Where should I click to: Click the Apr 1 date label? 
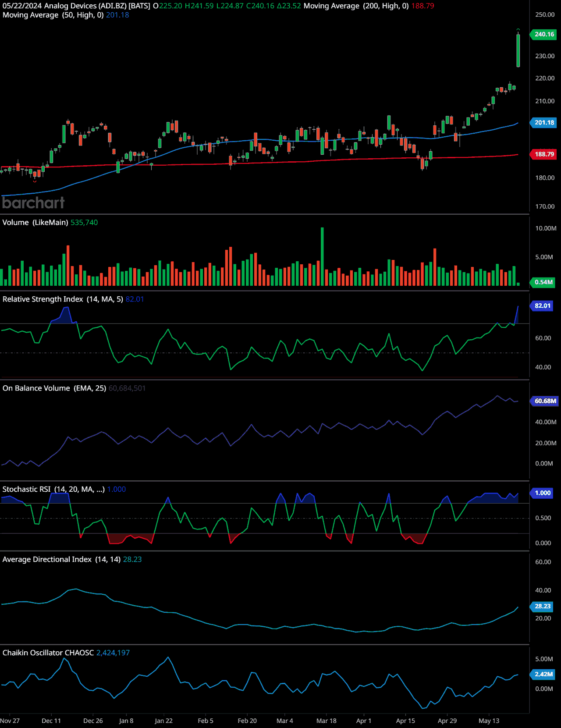coord(364,721)
